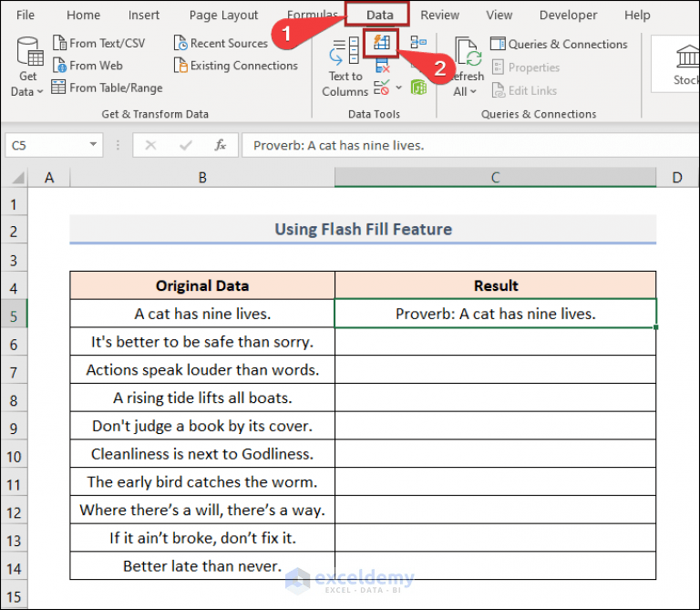700x610 pixels.
Task: Select column B header
Action: coord(202,177)
